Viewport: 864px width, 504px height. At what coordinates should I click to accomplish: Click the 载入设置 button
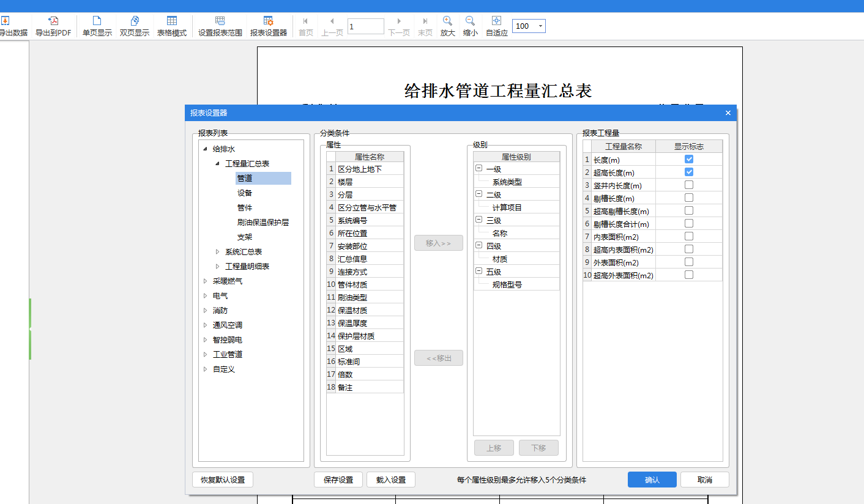click(x=391, y=480)
